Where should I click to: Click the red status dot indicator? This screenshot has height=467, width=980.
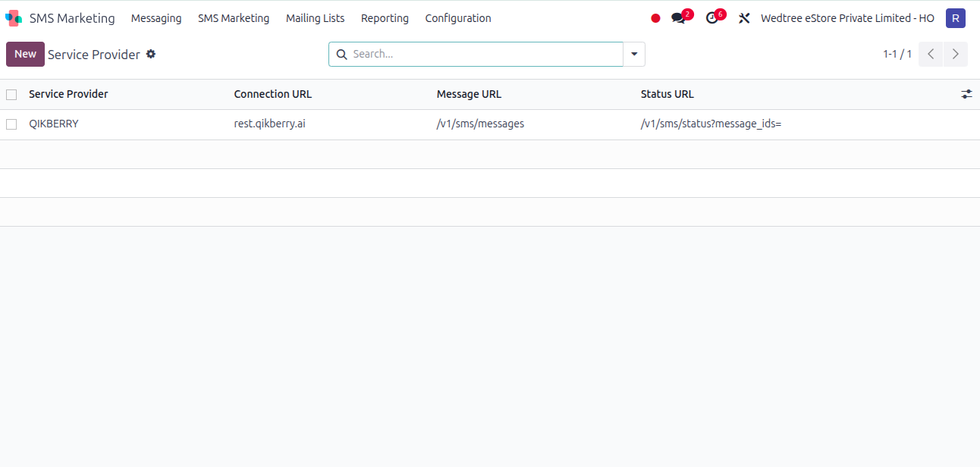coord(655,17)
